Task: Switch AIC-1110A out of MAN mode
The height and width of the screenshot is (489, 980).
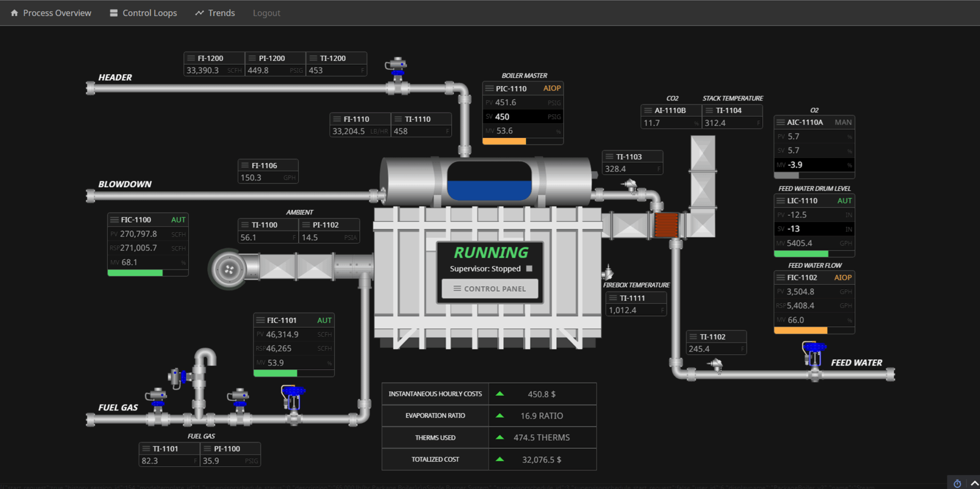Action: point(844,122)
